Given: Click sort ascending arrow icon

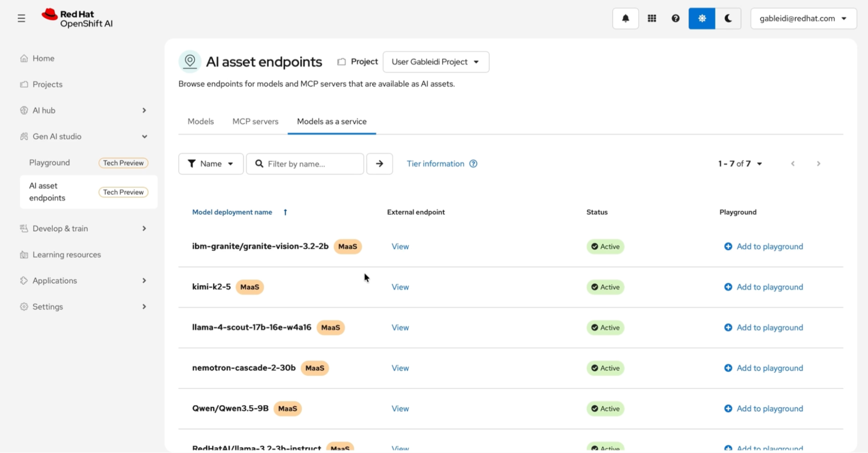Looking at the screenshot, I should 285,212.
